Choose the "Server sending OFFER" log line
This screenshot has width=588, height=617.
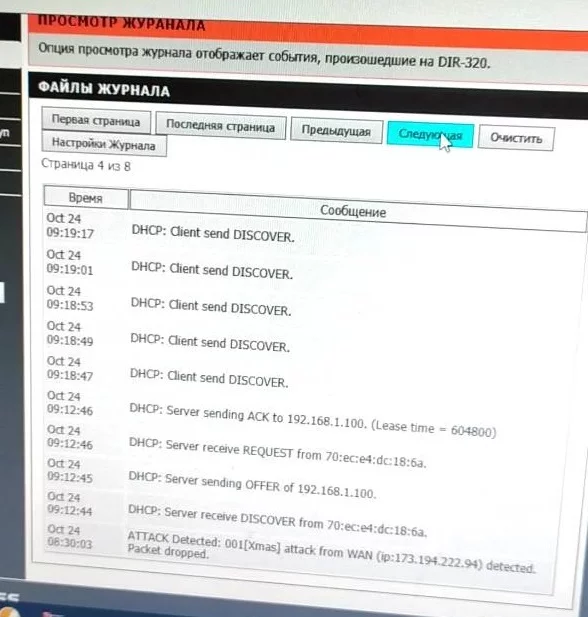click(252, 485)
